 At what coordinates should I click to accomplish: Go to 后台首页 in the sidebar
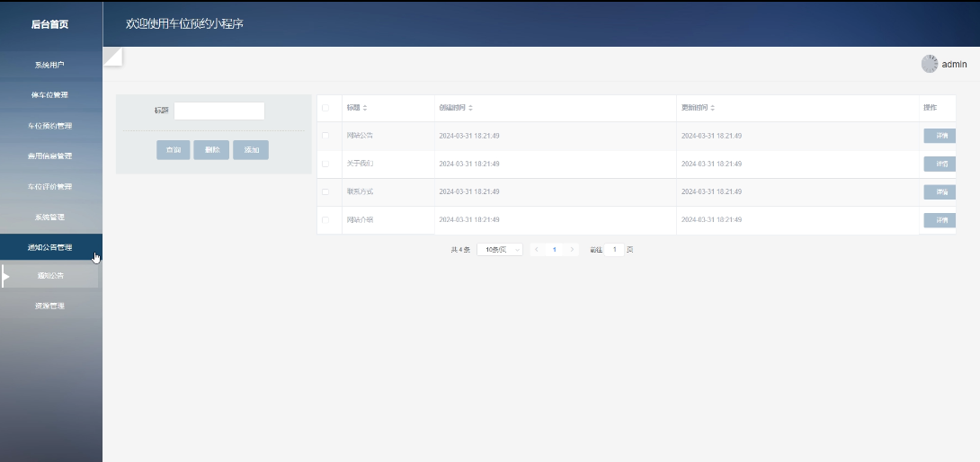click(50, 25)
